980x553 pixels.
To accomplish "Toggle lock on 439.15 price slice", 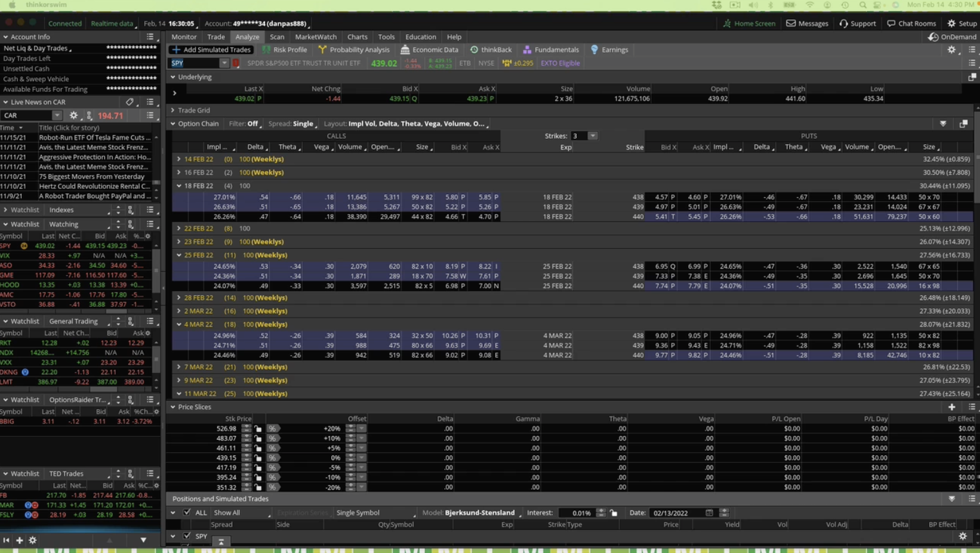I will (x=259, y=458).
